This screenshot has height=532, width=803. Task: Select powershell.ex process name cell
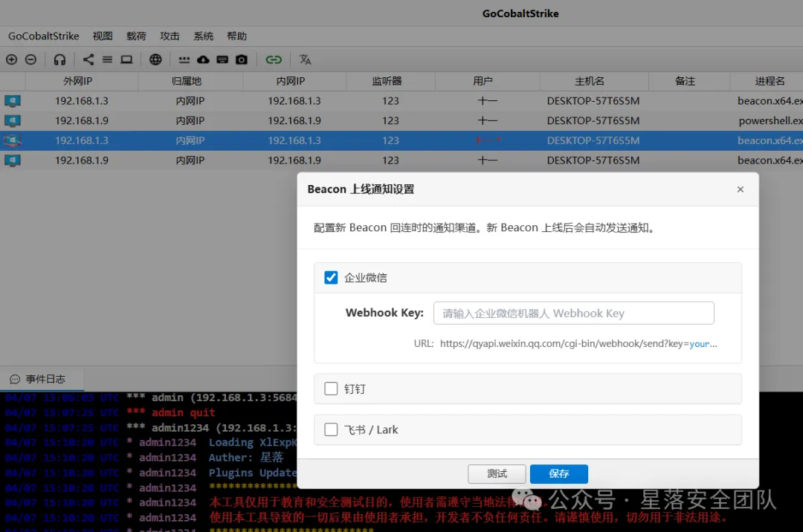[770, 120]
